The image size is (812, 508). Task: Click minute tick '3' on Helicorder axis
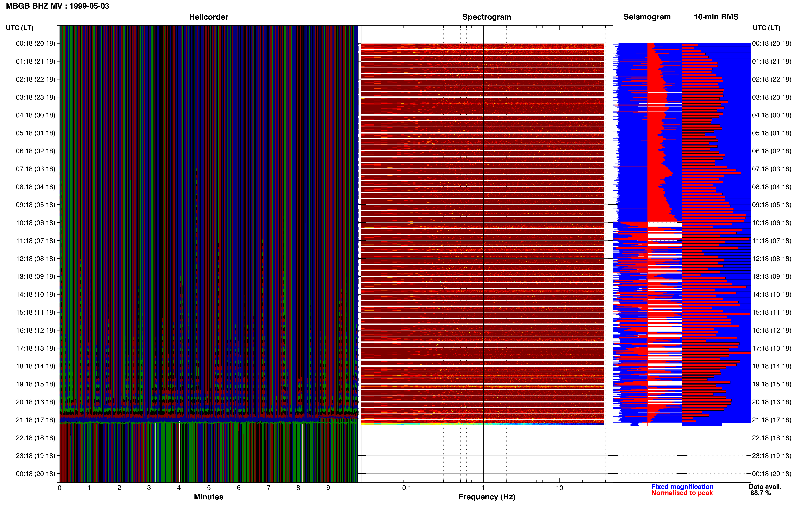pos(149,488)
